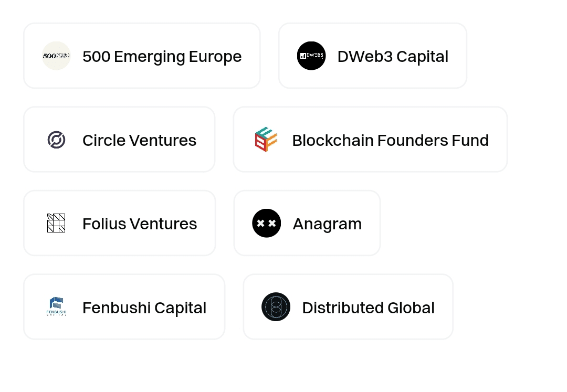Screen dimensions: 567x392
Task: Open the Fenbushi Capital text label
Action: (145, 308)
